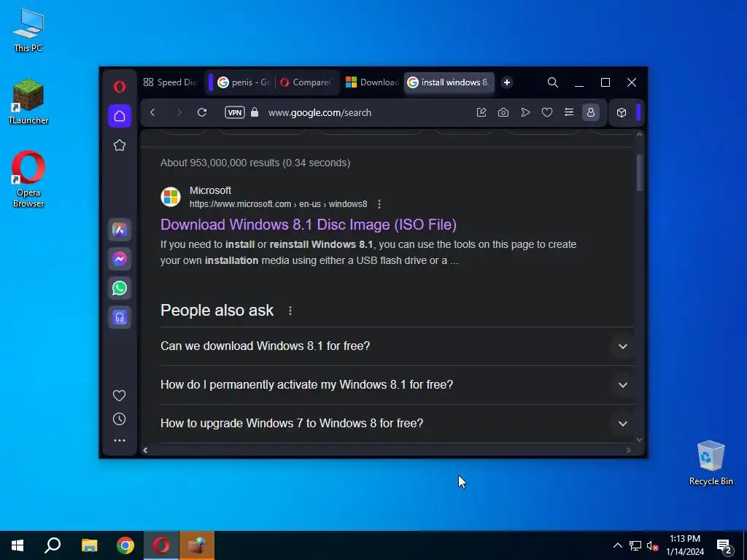Open the network tray icon
This screenshot has width=747, height=560.
[x=635, y=545]
